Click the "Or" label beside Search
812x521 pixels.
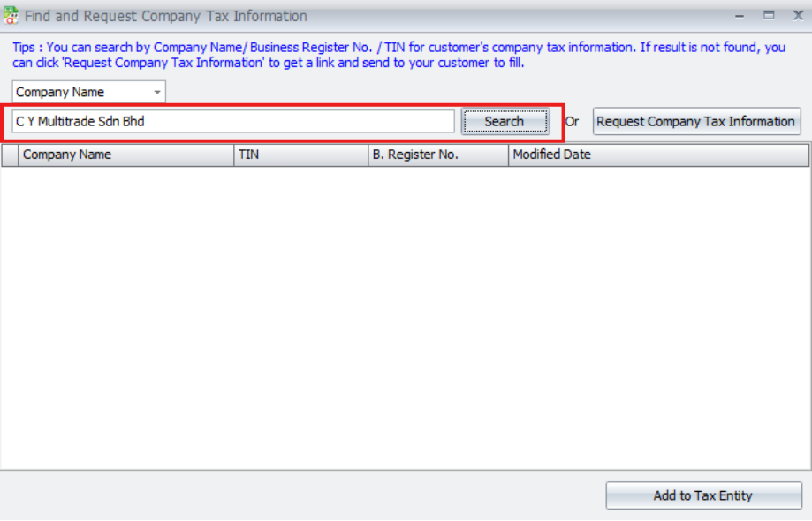tap(573, 121)
